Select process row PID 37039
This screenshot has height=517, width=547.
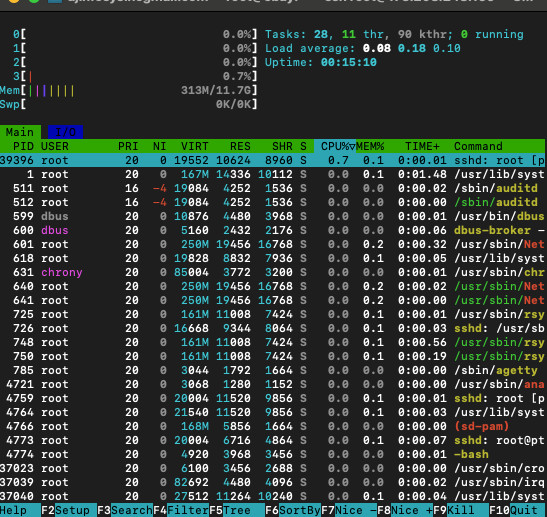pos(272,482)
